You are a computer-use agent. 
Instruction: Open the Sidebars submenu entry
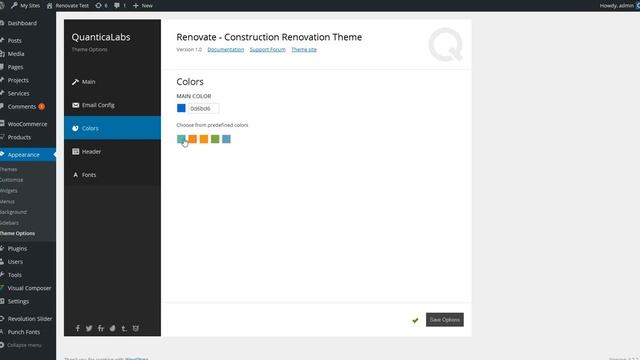9,223
